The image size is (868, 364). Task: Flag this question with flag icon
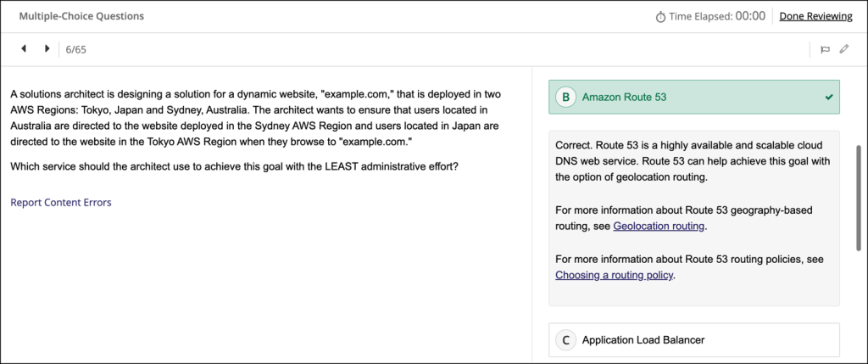(x=825, y=49)
